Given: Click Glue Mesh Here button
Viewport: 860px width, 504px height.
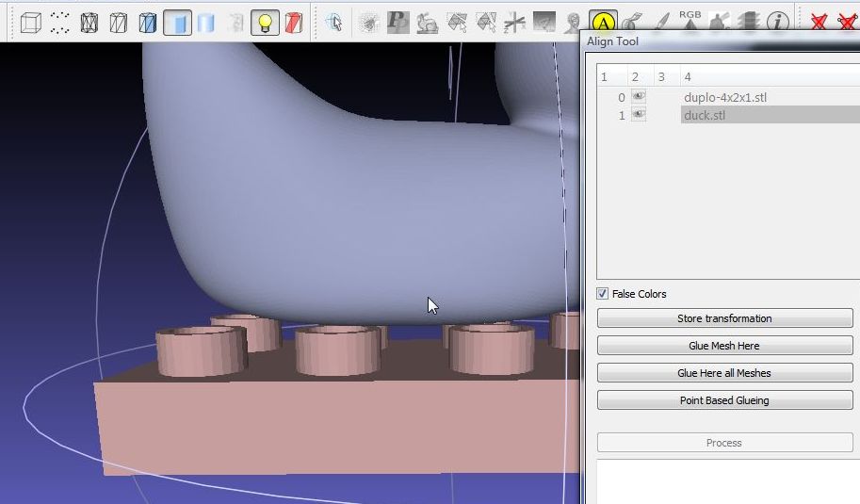Looking at the screenshot, I should click(724, 346).
